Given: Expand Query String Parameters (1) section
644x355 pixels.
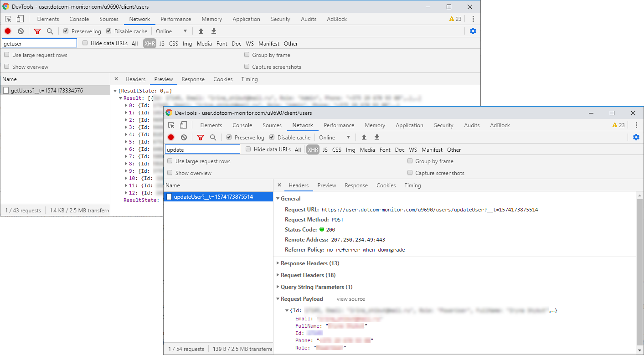Looking at the screenshot, I should [316, 287].
